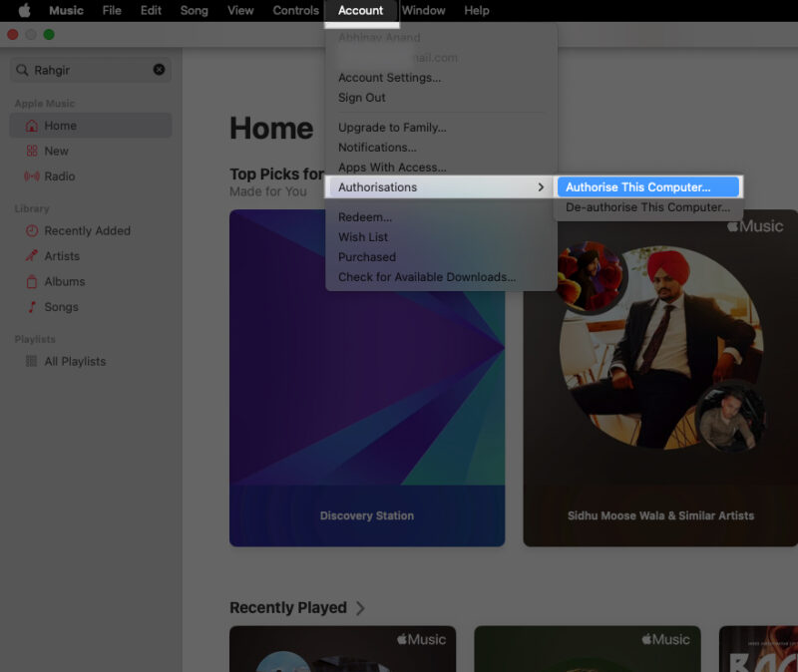Clear the Rahgir search text
The height and width of the screenshot is (672, 798).
[160, 70]
